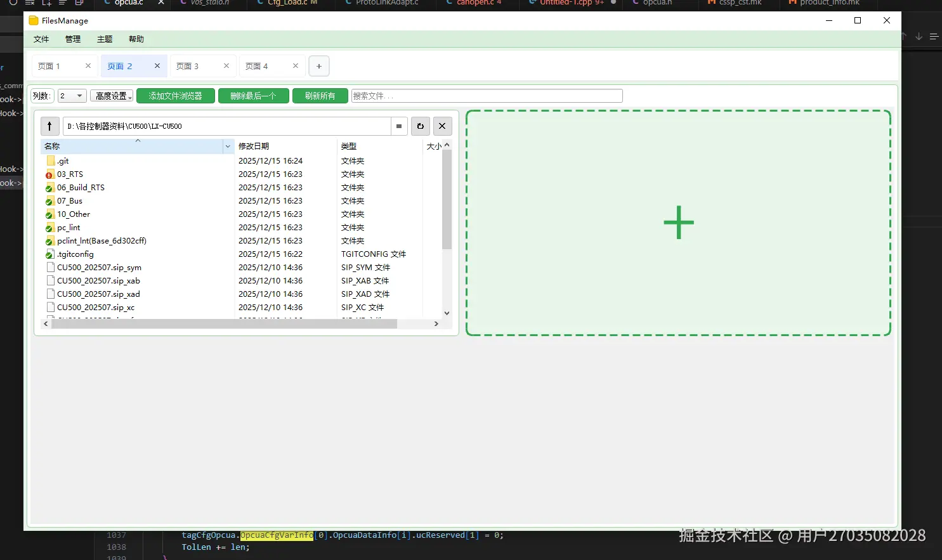Click the pclint_Int(Base_6d302cff) folder icon
Viewport: 942px width, 560px height.
(50, 241)
